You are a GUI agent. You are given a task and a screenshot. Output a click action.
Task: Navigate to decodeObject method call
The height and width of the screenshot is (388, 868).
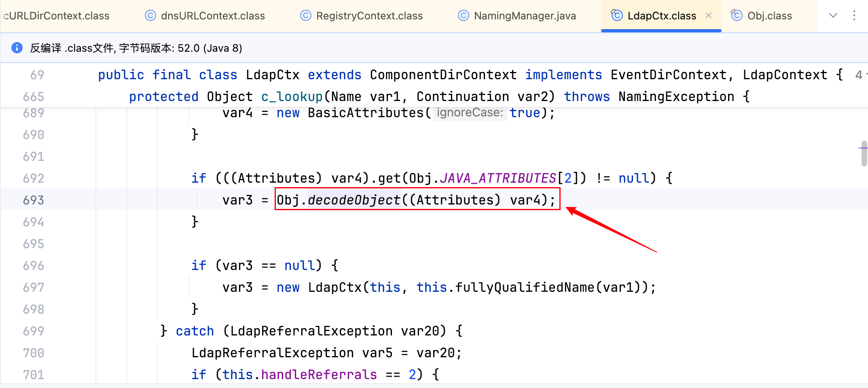coord(354,200)
